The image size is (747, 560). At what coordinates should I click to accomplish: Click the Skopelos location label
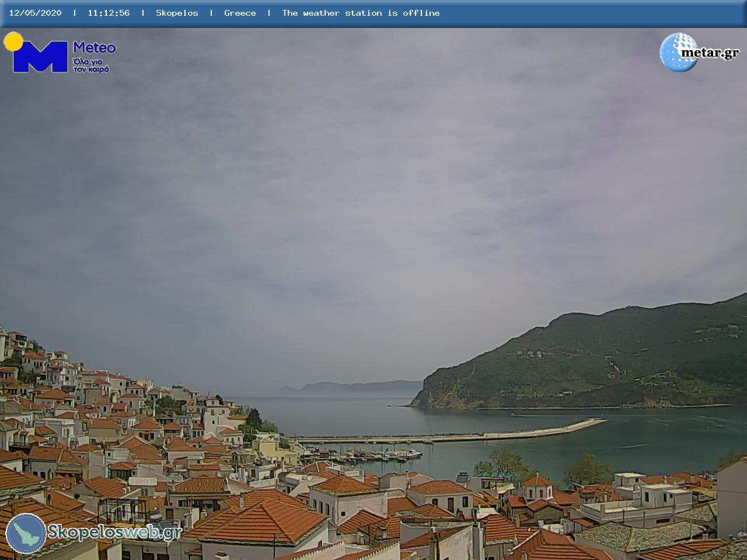pyautogui.click(x=177, y=13)
